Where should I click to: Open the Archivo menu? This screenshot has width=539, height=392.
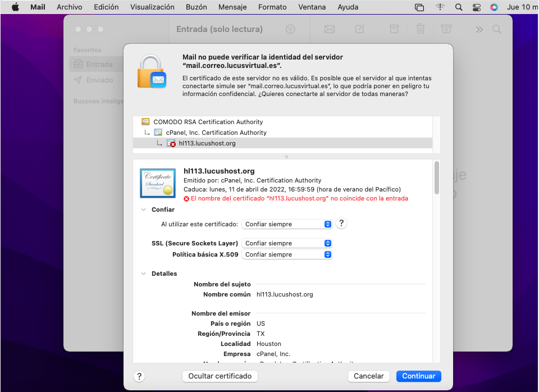(70, 7)
